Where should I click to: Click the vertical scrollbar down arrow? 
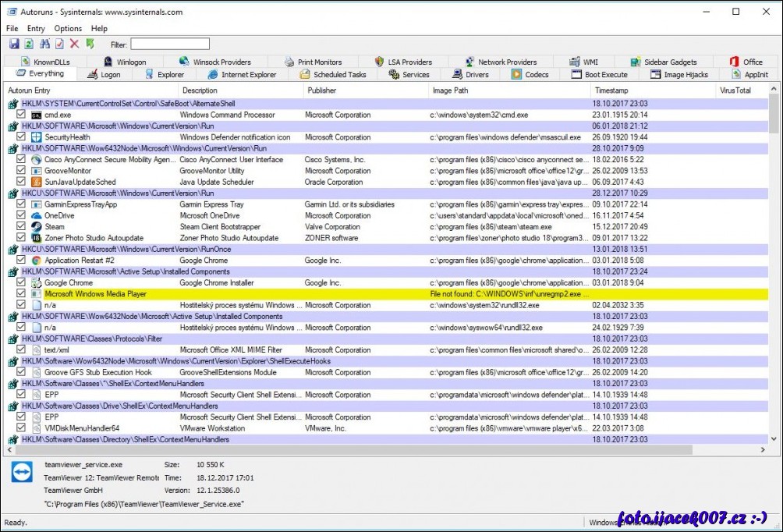click(x=774, y=439)
